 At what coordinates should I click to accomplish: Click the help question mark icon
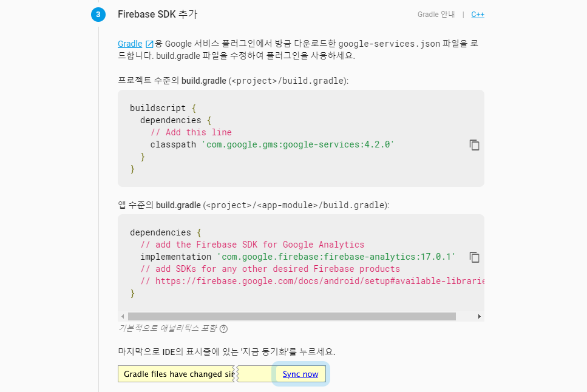point(223,329)
